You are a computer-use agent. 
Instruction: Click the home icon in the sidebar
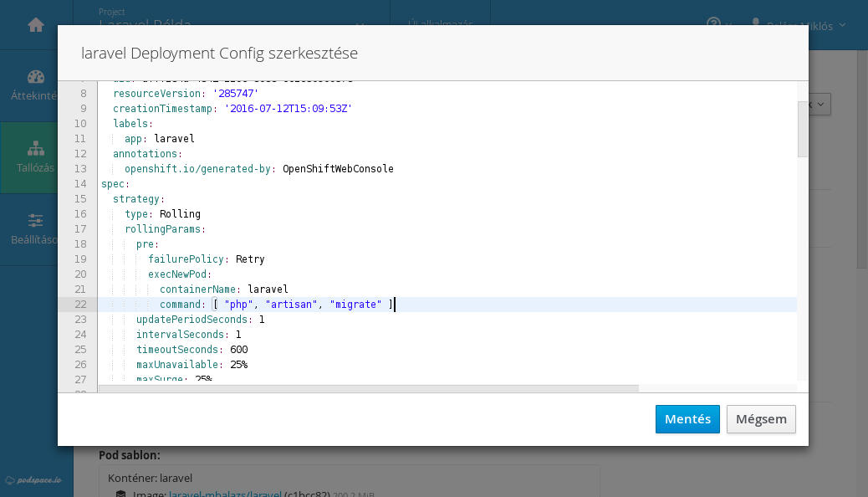(x=36, y=25)
